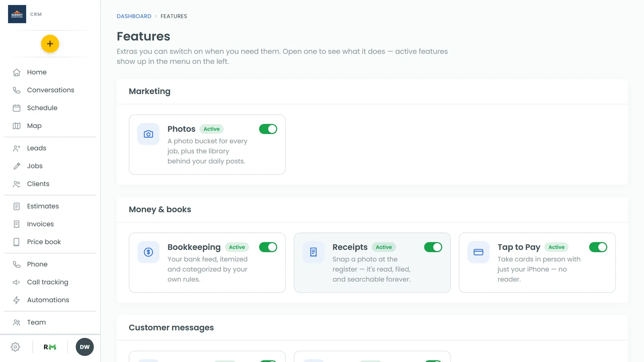Click the Summit Dumpsters logo
Viewport: 644px width, 362px height.
pos(17,14)
